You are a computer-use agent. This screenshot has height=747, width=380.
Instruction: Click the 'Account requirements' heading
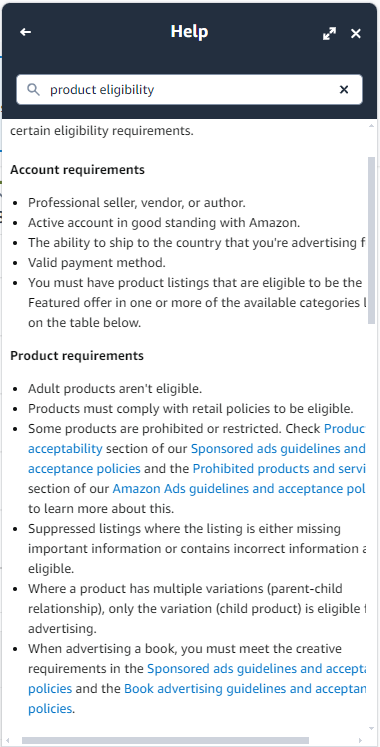point(77,170)
